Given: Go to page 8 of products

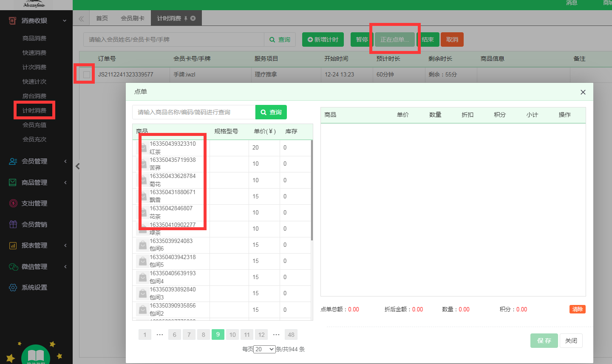Looking at the screenshot, I should tap(204, 335).
